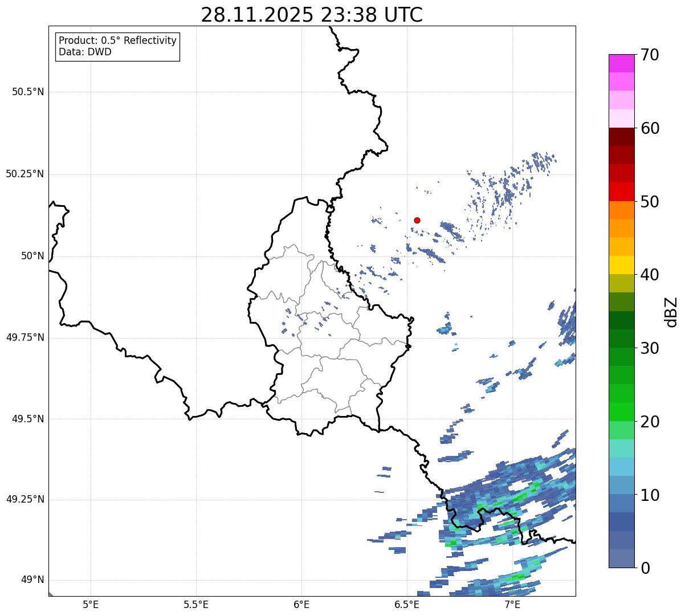This screenshot has width=685, height=616.
Task: Click the "5°E" longitude label
Action: coord(91,604)
